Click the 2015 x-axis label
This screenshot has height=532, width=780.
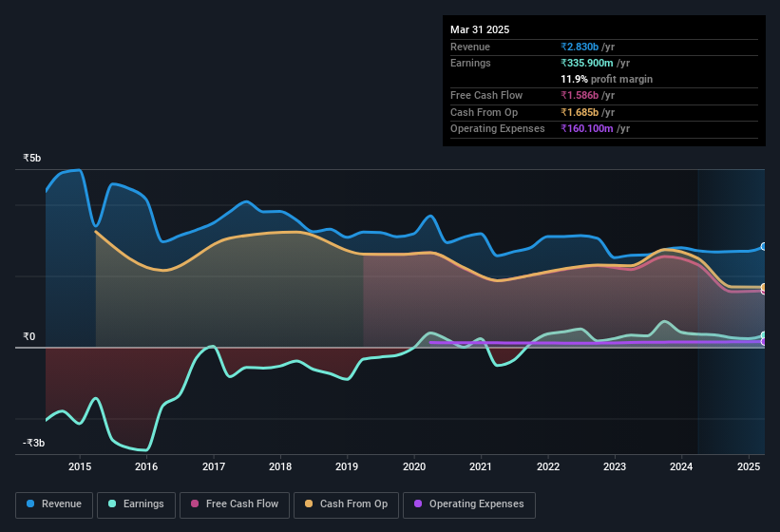(x=80, y=466)
